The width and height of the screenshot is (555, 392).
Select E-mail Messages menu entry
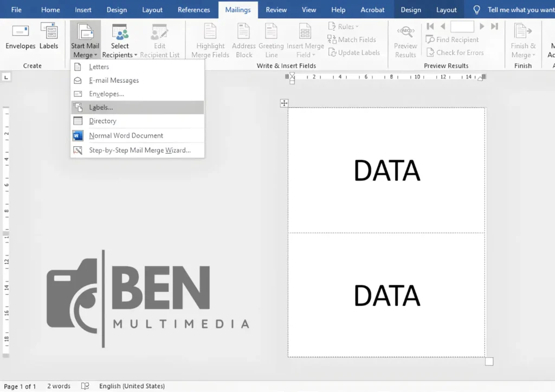tap(114, 80)
